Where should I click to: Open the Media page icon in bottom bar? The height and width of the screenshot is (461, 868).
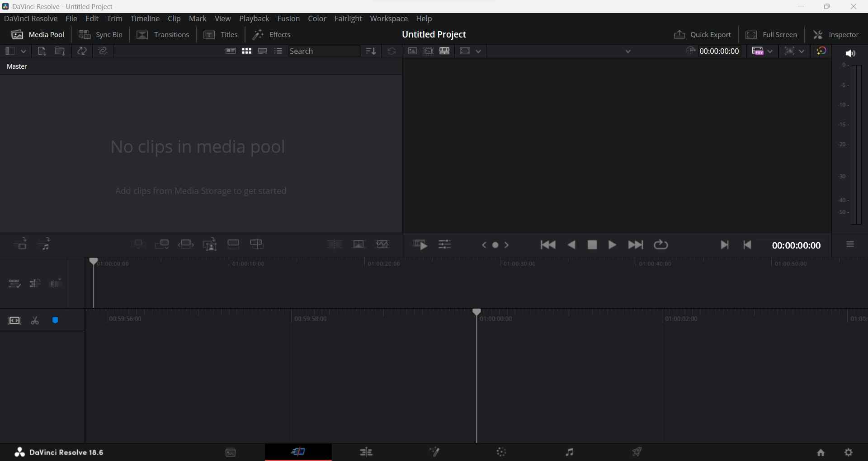click(231, 452)
